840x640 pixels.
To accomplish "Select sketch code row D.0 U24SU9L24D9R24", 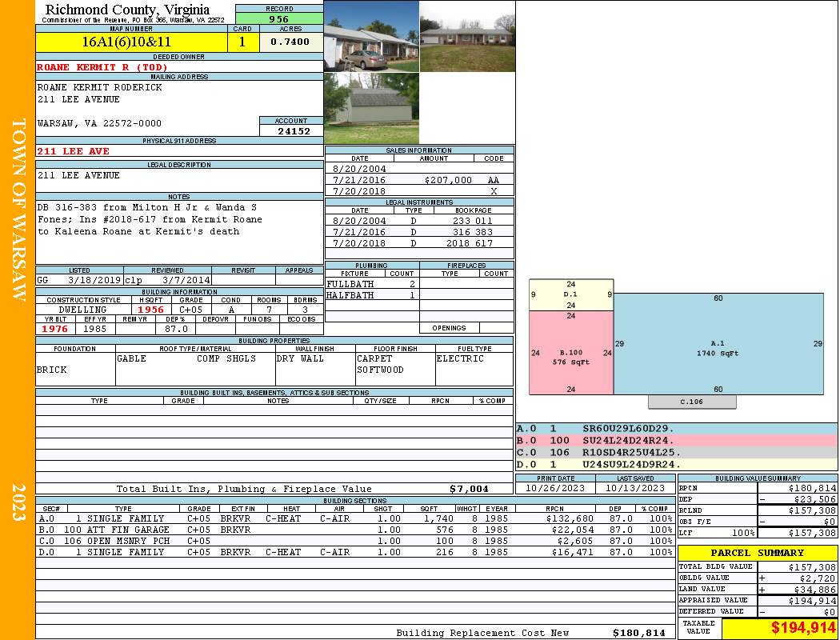I will [x=676, y=464].
